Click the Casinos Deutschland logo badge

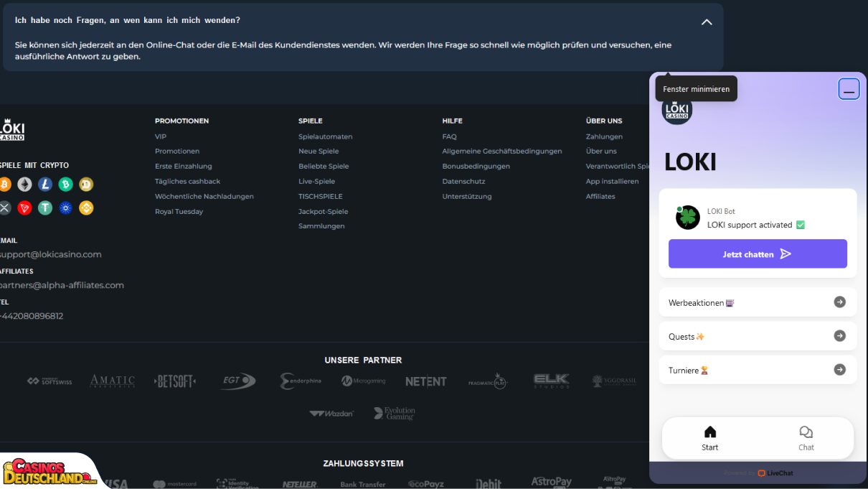(49, 472)
